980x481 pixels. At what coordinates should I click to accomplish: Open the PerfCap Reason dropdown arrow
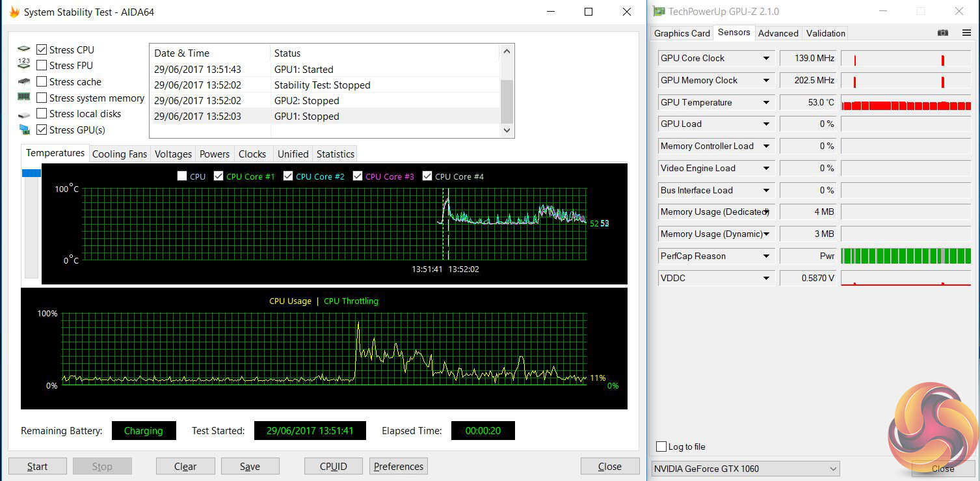tap(766, 256)
